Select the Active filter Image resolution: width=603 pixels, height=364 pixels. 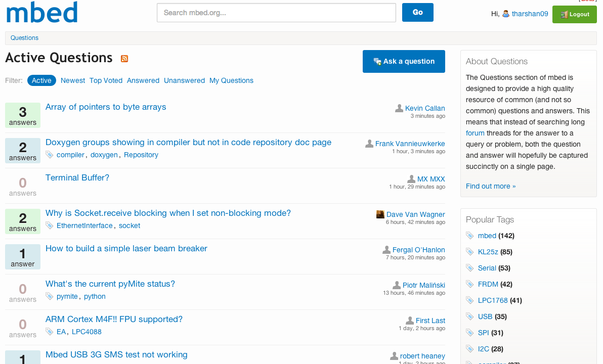click(41, 80)
